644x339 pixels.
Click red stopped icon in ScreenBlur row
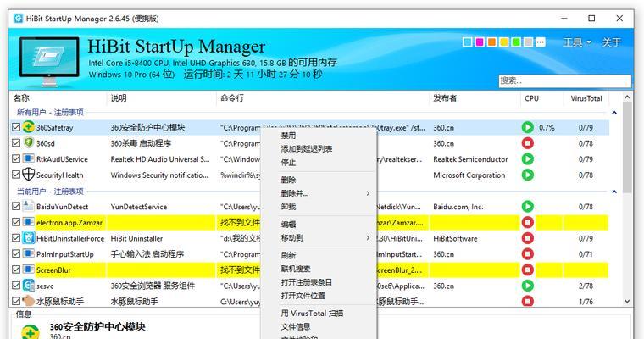coord(528,270)
